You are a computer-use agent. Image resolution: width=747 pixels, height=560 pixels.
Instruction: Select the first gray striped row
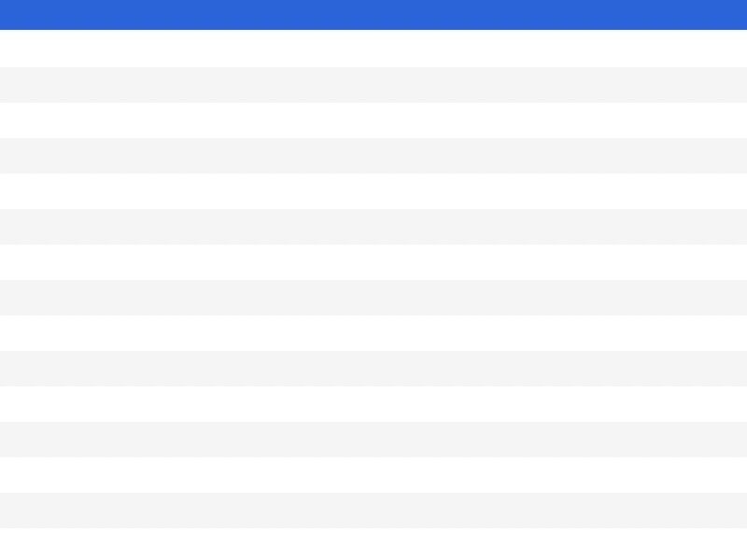[373, 84]
